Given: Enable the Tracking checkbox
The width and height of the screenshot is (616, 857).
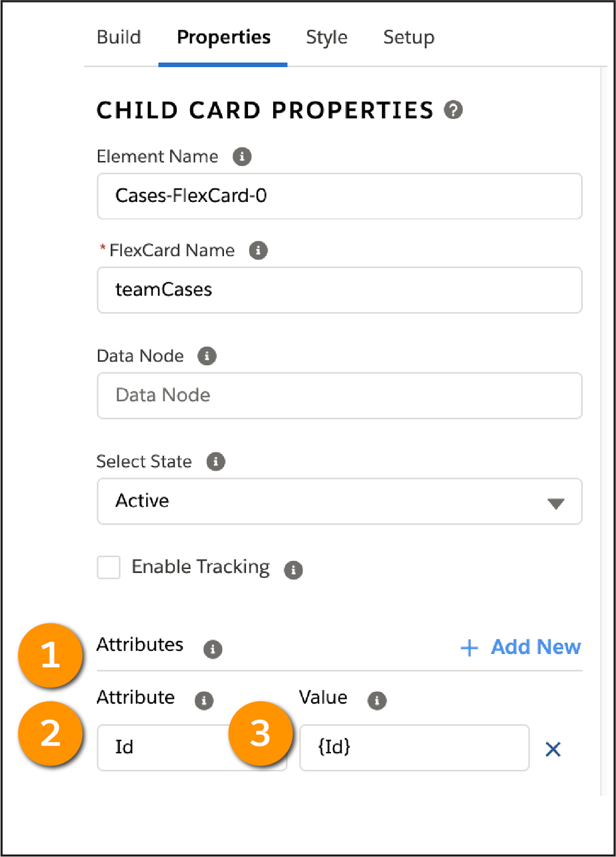Looking at the screenshot, I should [109, 567].
